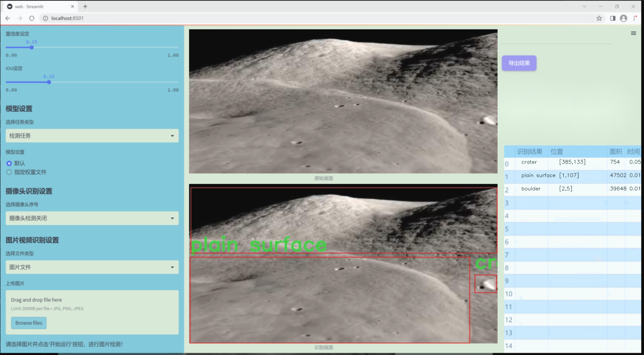View site information icon in address bar
The width and height of the screenshot is (644, 355).
pos(46,18)
